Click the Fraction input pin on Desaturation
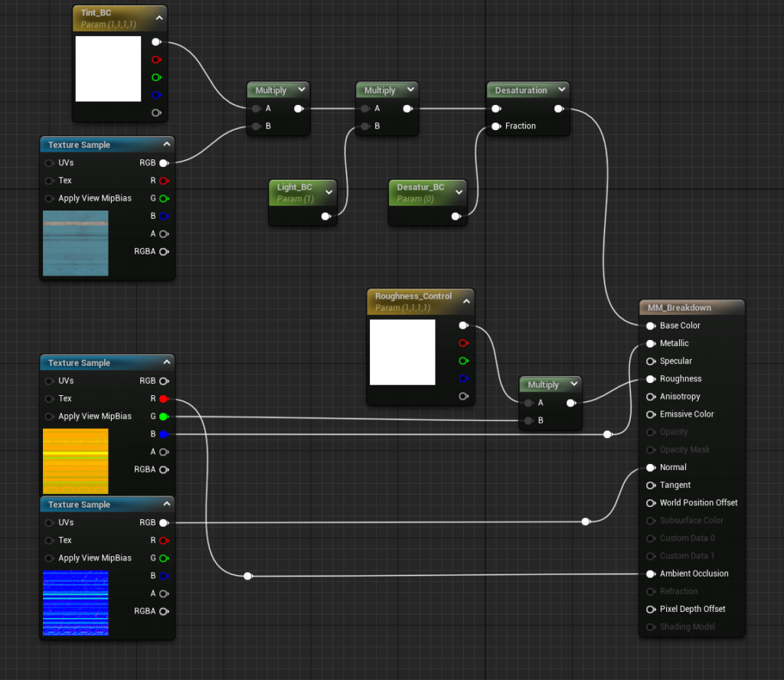784x680 pixels. (x=496, y=126)
